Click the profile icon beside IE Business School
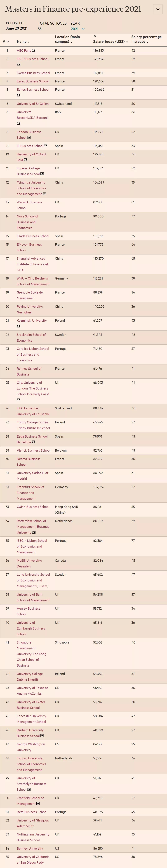The image size is (167, 868). tap(46, 146)
